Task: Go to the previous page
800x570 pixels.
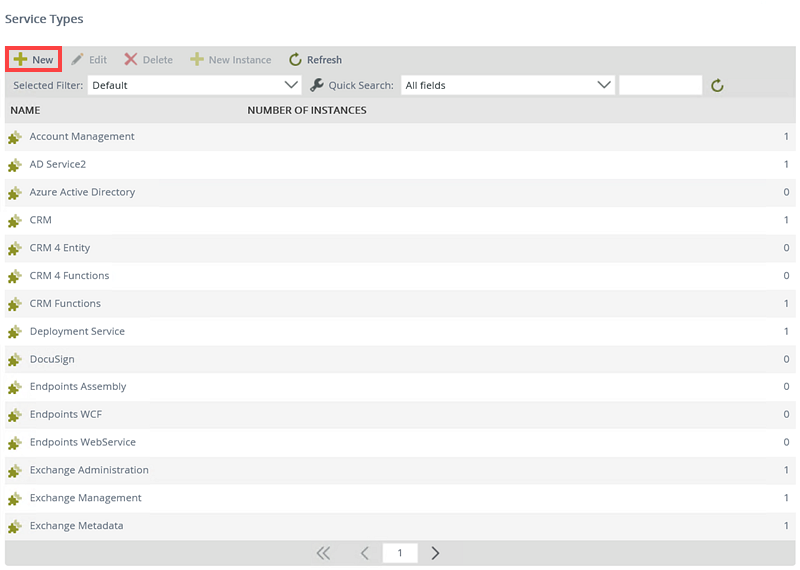Action: coord(364,553)
